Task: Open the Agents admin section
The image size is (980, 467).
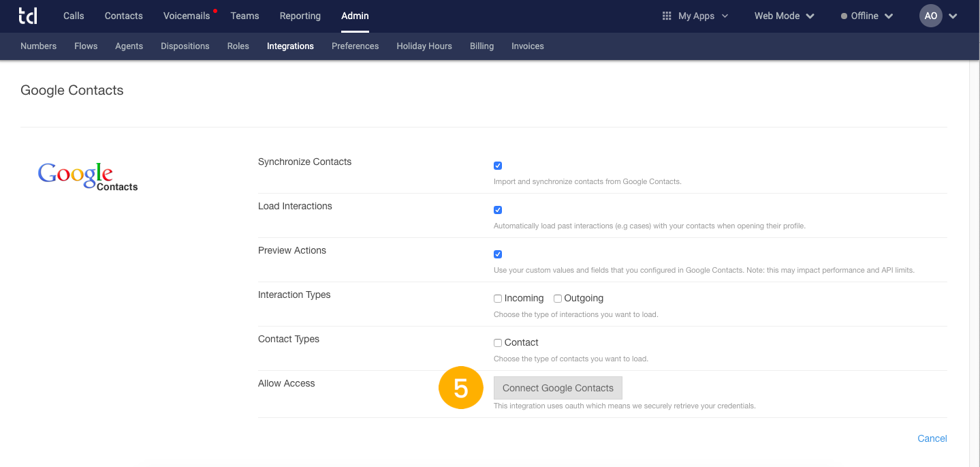Action: [129, 46]
